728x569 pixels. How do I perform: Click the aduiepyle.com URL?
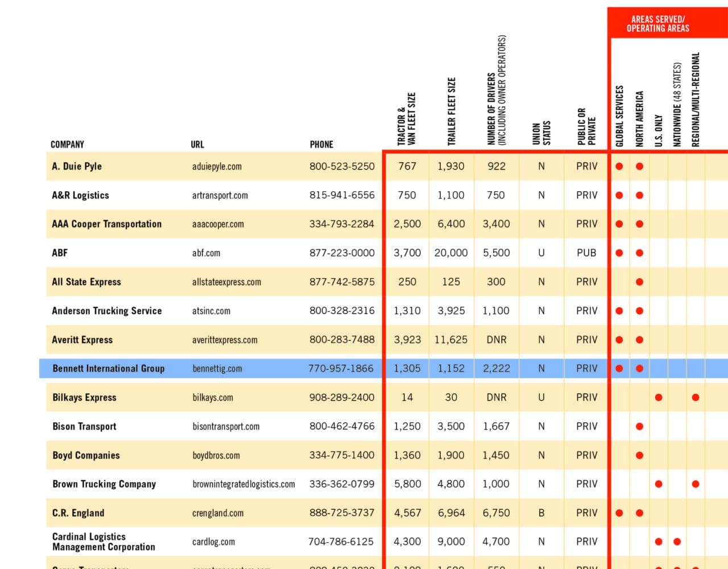(x=217, y=167)
